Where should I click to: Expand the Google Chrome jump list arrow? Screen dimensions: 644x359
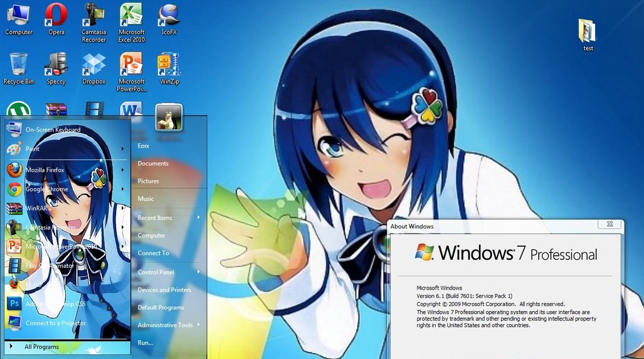123,189
